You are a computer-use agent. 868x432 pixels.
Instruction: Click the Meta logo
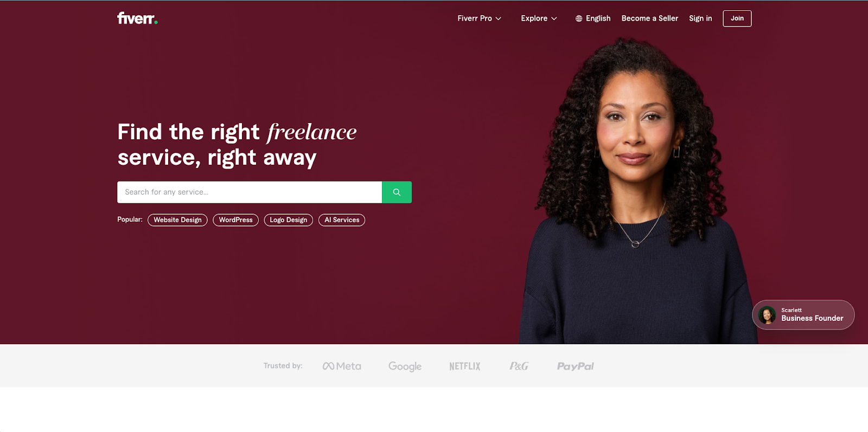tap(342, 366)
